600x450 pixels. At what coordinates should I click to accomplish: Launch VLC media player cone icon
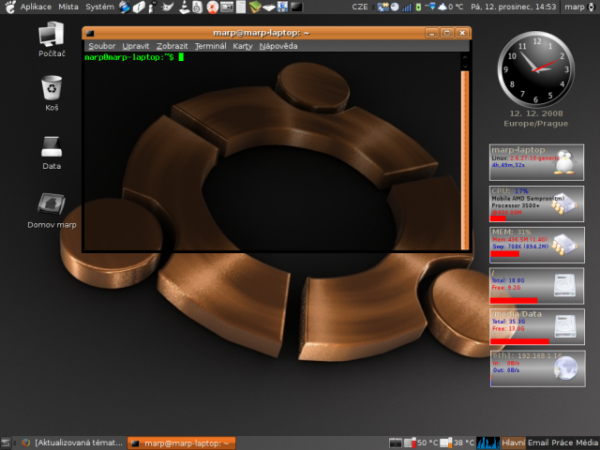click(x=184, y=7)
